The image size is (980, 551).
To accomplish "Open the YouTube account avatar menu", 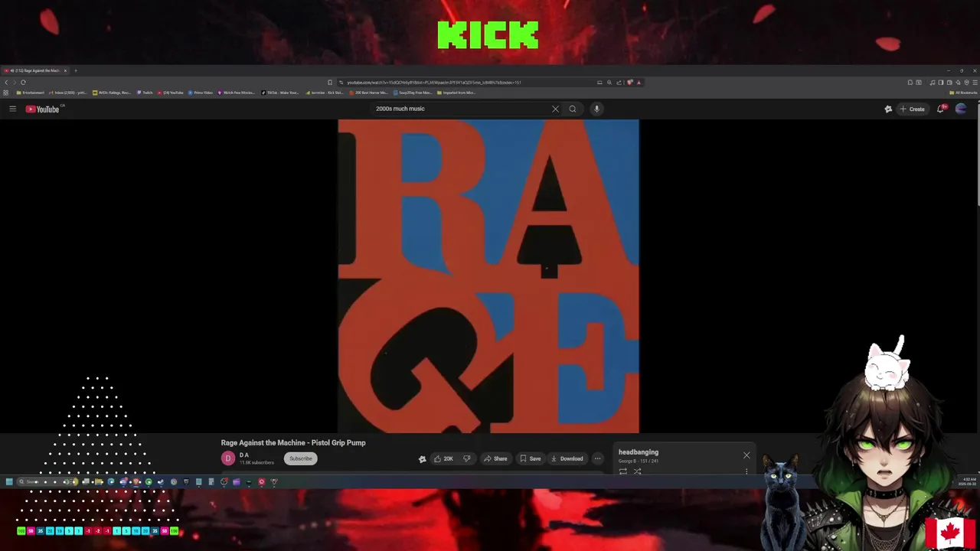I will coord(961,109).
